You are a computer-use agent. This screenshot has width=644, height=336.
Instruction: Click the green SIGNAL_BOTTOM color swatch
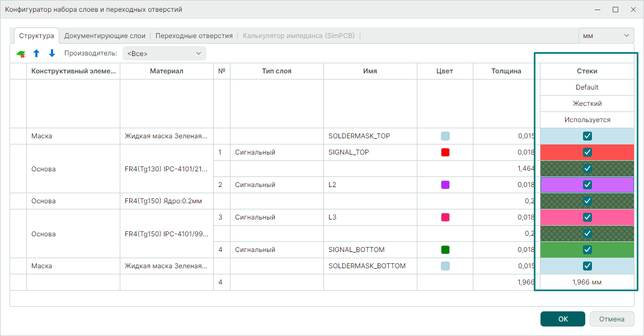[x=445, y=250]
